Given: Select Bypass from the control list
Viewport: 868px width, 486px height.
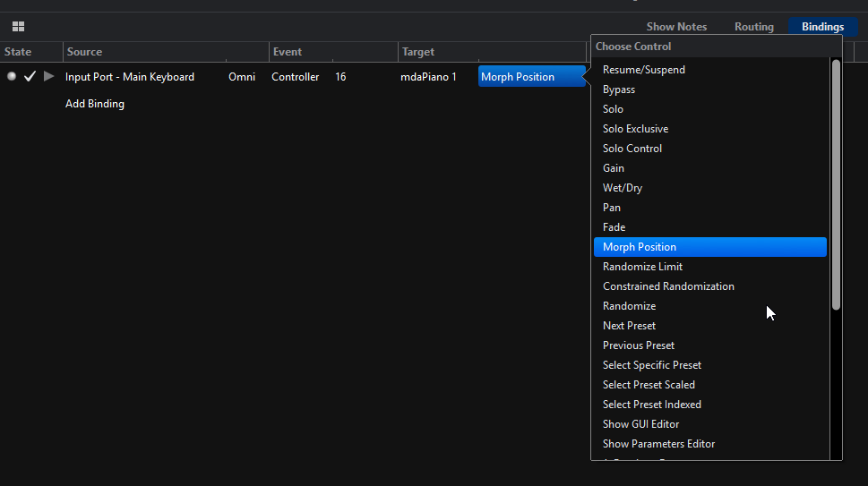Looking at the screenshot, I should (x=710, y=90).
